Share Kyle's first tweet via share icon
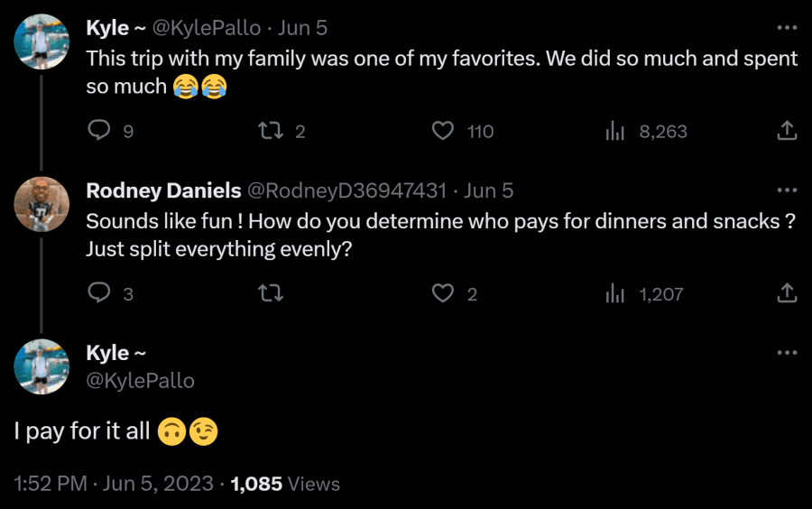 click(x=787, y=131)
